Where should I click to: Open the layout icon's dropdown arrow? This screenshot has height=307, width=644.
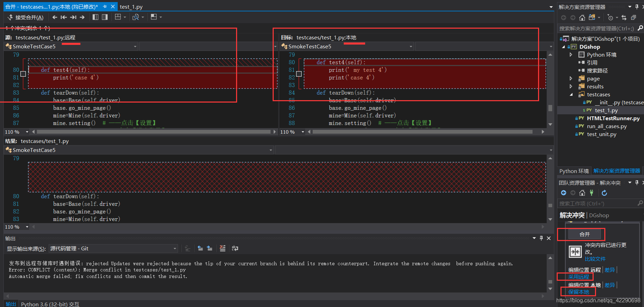(x=125, y=17)
